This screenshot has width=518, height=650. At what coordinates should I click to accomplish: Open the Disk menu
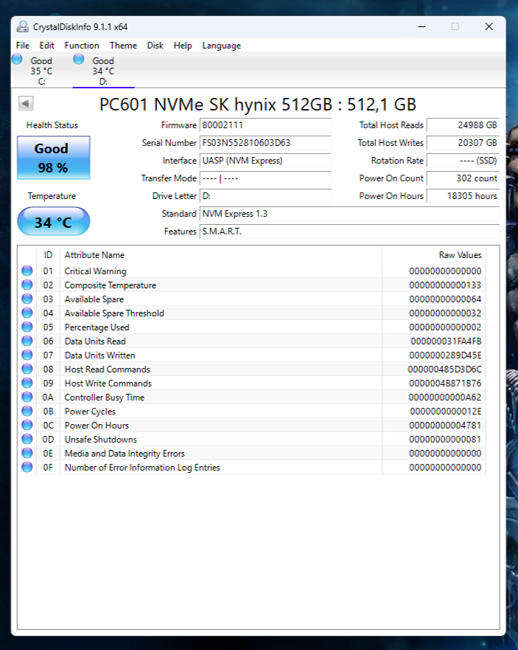coord(155,46)
